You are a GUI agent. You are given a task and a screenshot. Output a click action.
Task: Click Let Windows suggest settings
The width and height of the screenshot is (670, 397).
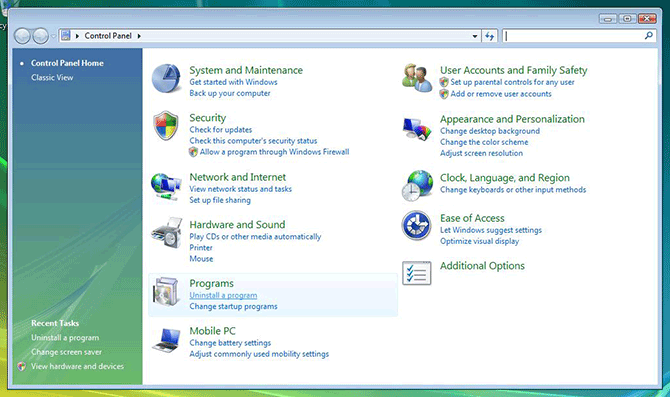click(491, 230)
